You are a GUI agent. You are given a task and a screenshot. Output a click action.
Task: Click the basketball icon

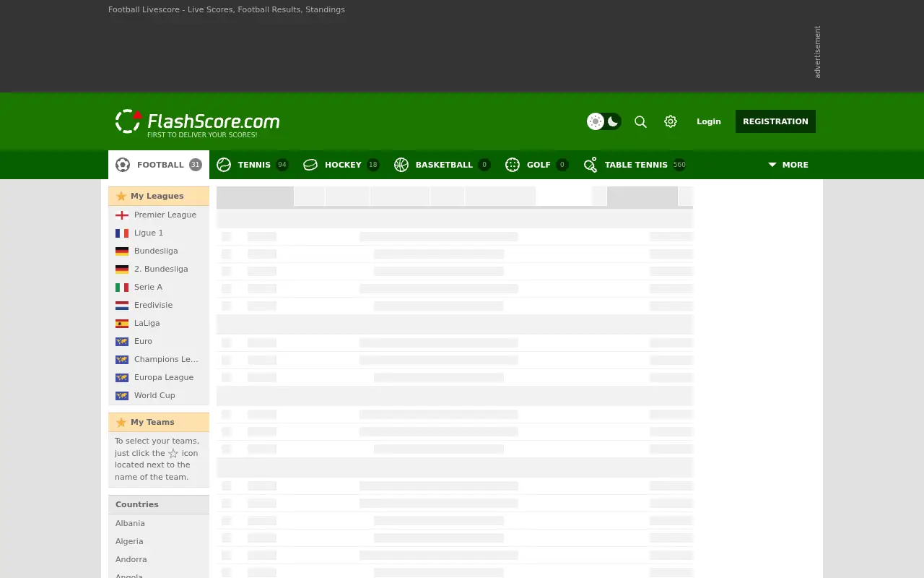coord(401,165)
